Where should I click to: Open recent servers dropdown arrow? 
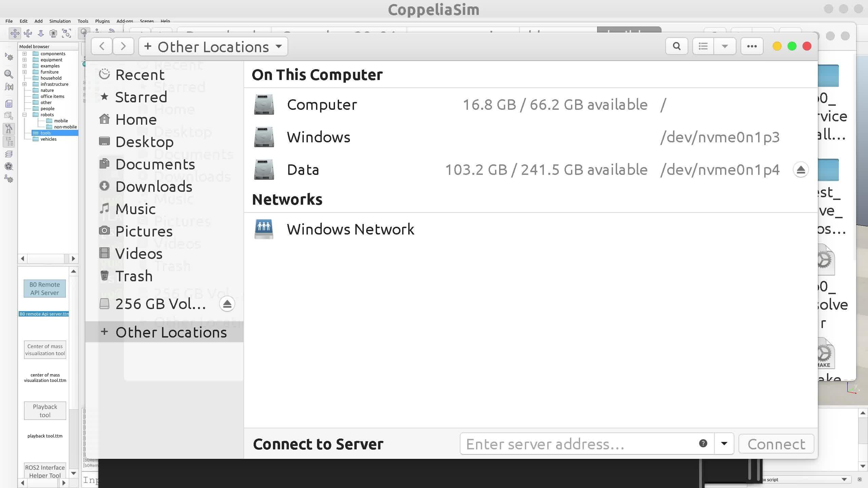pyautogui.click(x=724, y=444)
